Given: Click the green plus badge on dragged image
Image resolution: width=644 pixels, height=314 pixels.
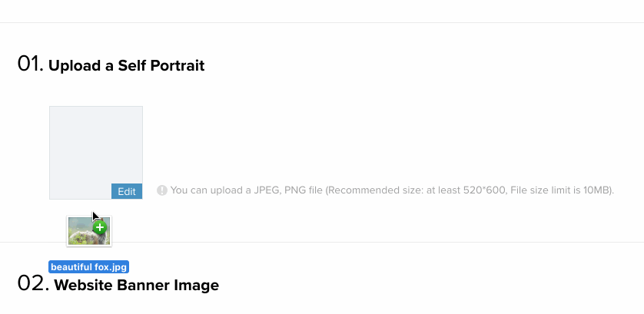Looking at the screenshot, I should [100, 227].
